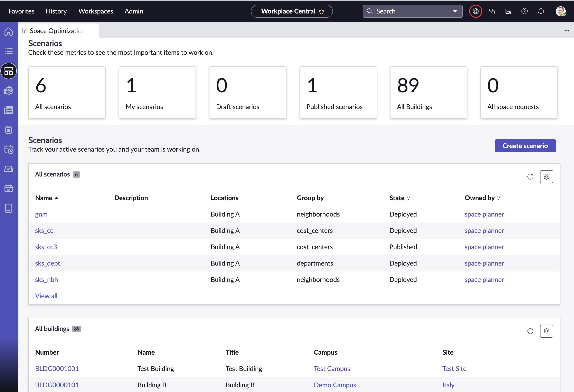Click the globe icon in the header
This screenshot has height=392, width=574.
(x=476, y=11)
